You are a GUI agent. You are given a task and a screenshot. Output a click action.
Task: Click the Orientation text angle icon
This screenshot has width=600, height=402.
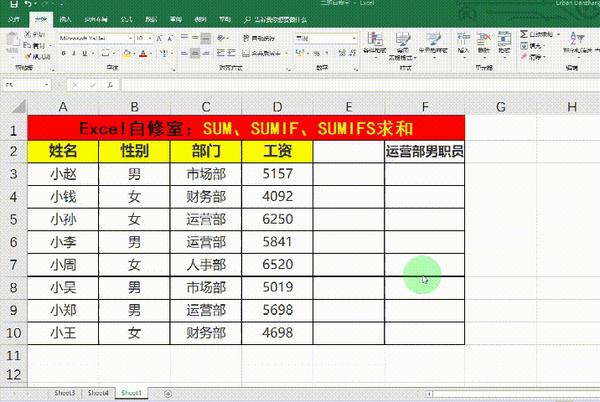(221, 38)
